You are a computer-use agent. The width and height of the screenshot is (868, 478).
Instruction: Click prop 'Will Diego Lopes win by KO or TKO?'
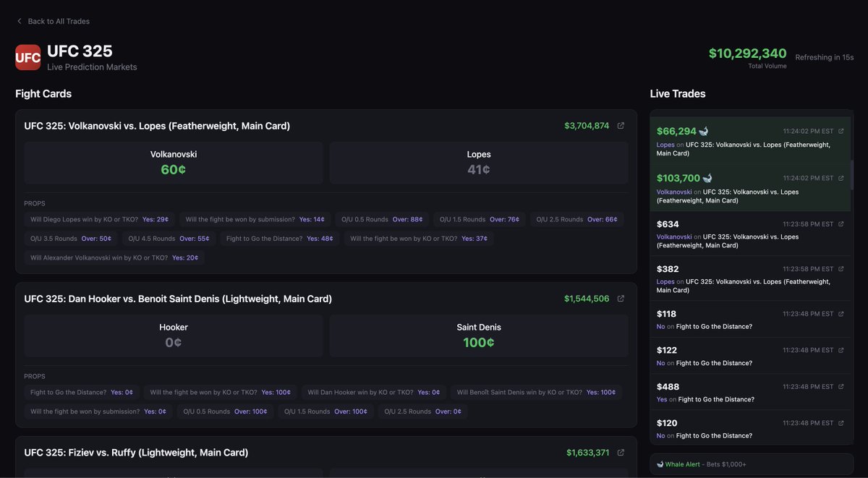[x=99, y=219]
